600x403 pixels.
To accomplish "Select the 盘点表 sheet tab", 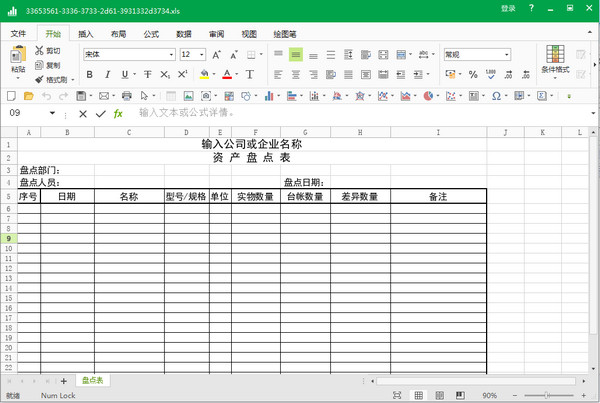I will click(93, 381).
